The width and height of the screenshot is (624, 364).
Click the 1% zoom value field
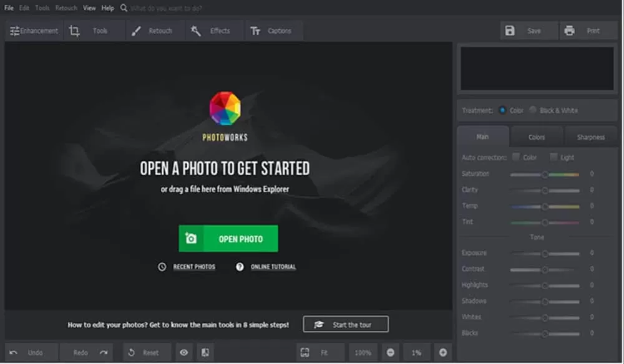click(x=416, y=353)
